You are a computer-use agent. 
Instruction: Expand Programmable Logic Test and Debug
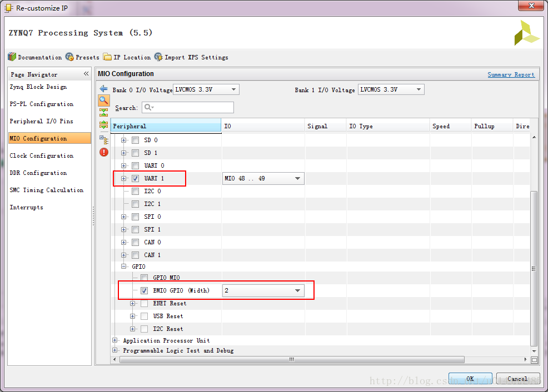pos(115,350)
